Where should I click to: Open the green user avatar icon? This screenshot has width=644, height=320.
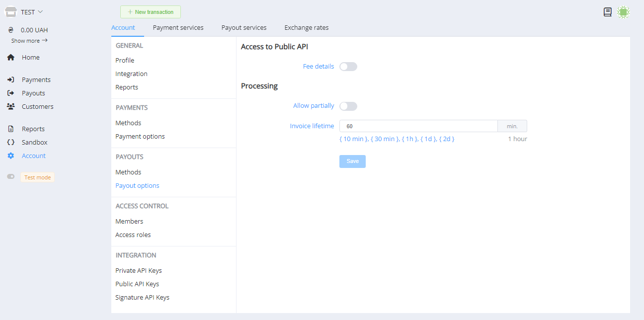click(623, 12)
